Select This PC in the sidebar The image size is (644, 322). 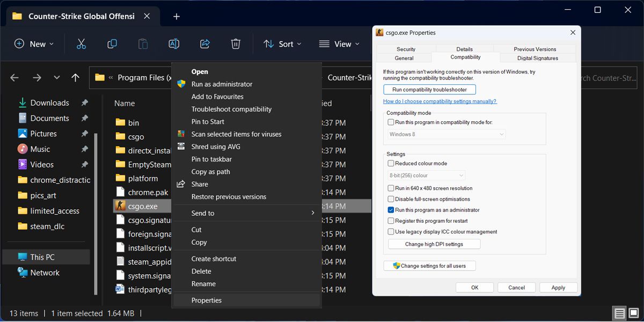click(x=46, y=257)
